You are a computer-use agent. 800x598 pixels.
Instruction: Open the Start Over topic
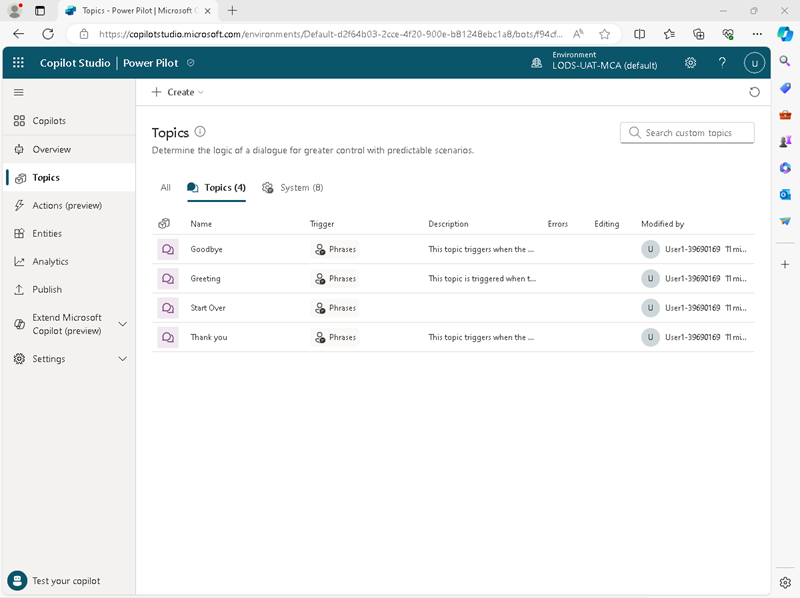pos(208,308)
